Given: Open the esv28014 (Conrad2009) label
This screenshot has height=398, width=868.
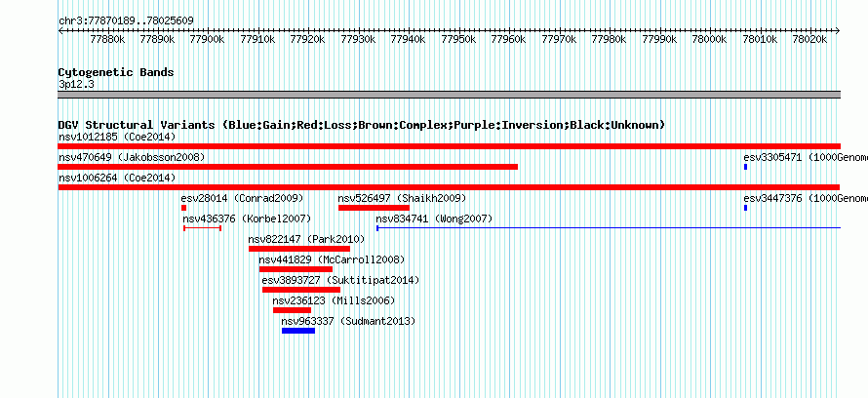Looking at the screenshot, I should [x=242, y=198].
